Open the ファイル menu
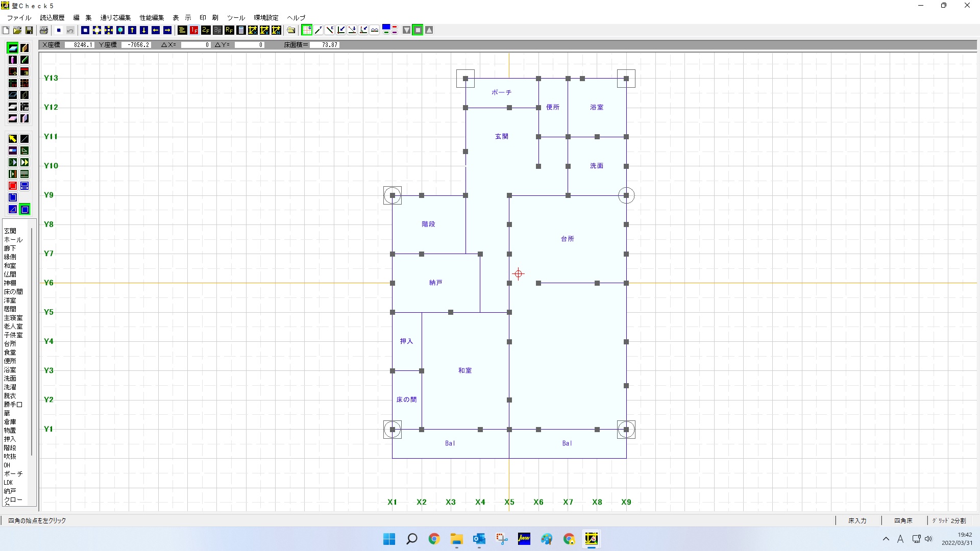The image size is (980, 551). click(19, 17)
